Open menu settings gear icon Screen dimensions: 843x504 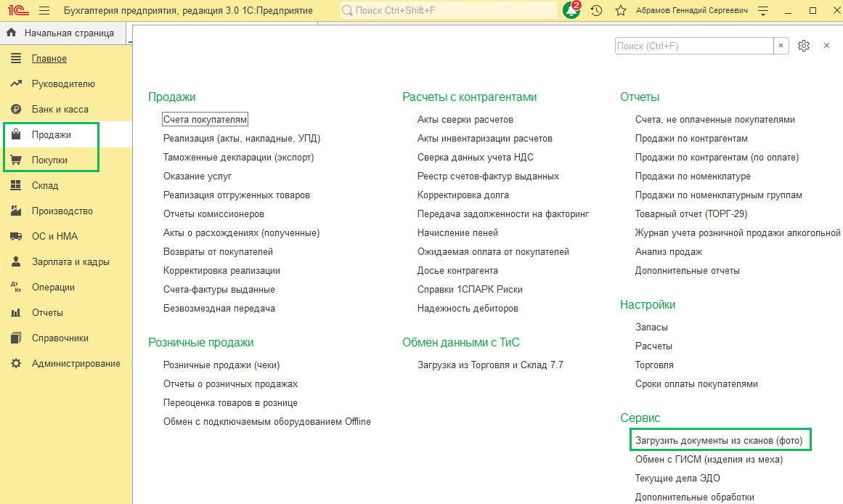[804, 46]
